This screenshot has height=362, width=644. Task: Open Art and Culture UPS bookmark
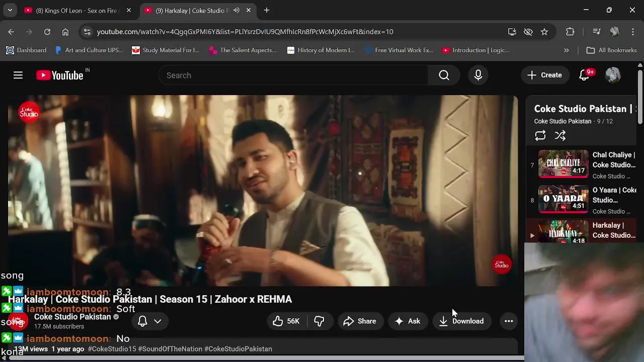click(89, 50)
